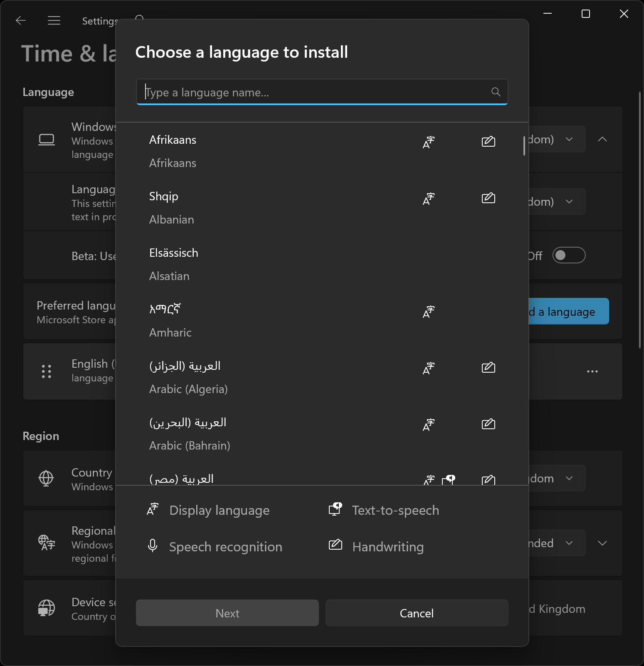644x666 pixels.
Task: Select the Afrikaans language entry
Action: coord(322,151)
